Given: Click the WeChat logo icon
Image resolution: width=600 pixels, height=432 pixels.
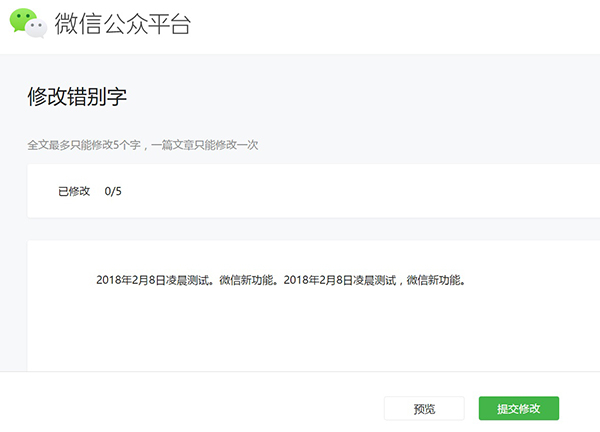Looking at the screenshot, I should click(28, 23).
